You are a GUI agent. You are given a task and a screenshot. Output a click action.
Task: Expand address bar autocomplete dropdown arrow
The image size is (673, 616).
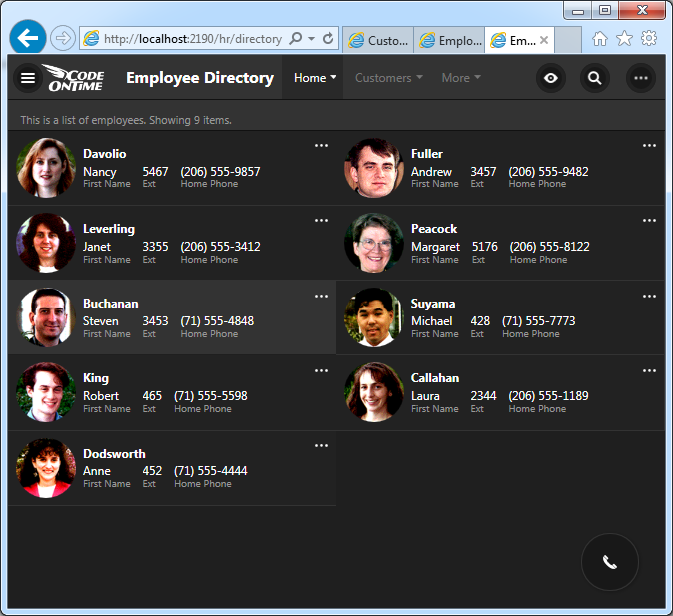(x=312, y=39)
